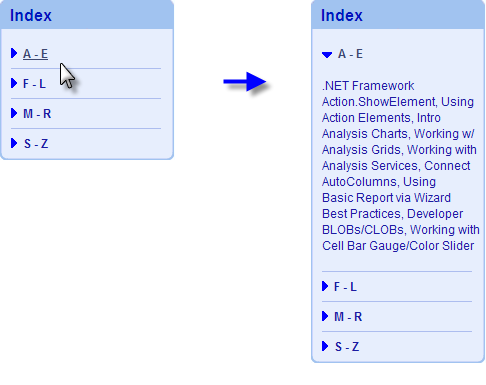Open Action Elements, Intro topic
The height and width of the screenshot is (385, 486).
pos(381,118)
